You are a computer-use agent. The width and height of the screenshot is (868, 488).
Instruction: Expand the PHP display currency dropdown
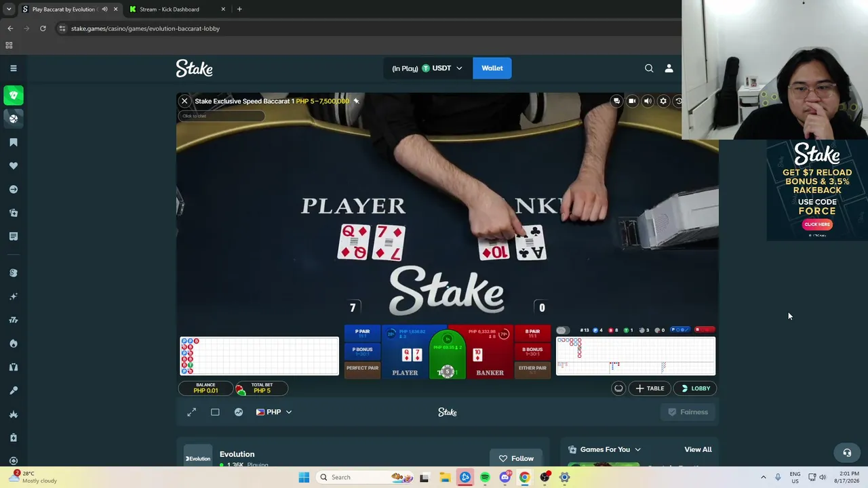coord(274,412)
